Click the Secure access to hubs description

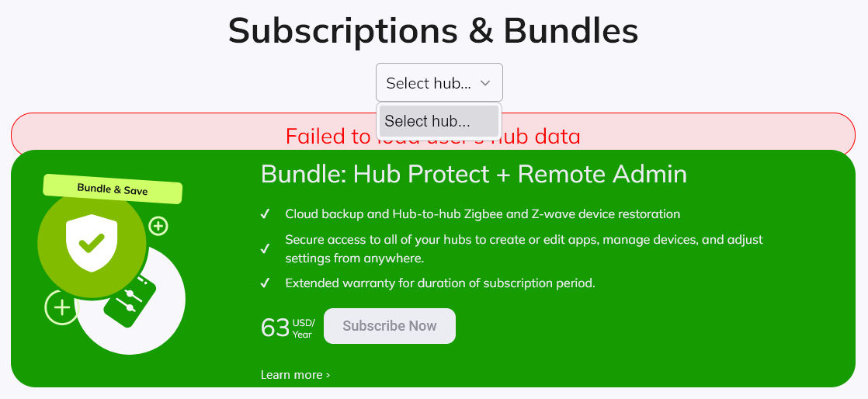coord(523,248)
